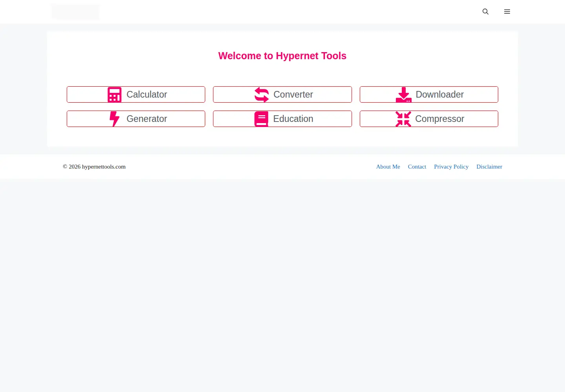Open the search icon in the header
The height and width of the screenshot is (392, 565).
click(485, 12)
